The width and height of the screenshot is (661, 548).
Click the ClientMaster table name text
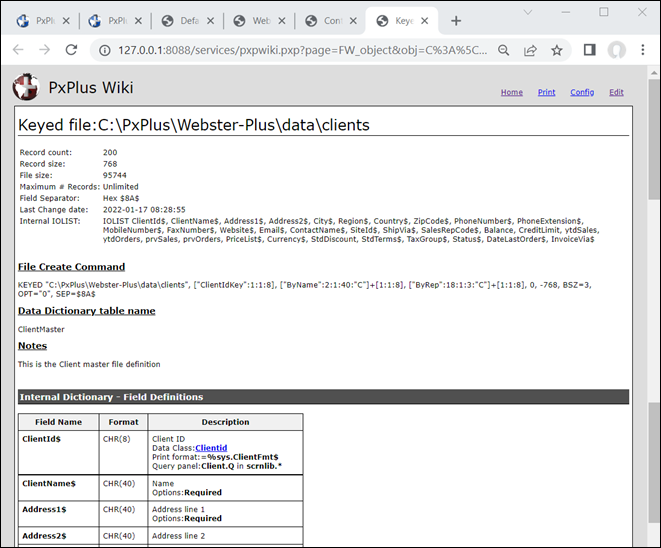(x=41, y=329)
